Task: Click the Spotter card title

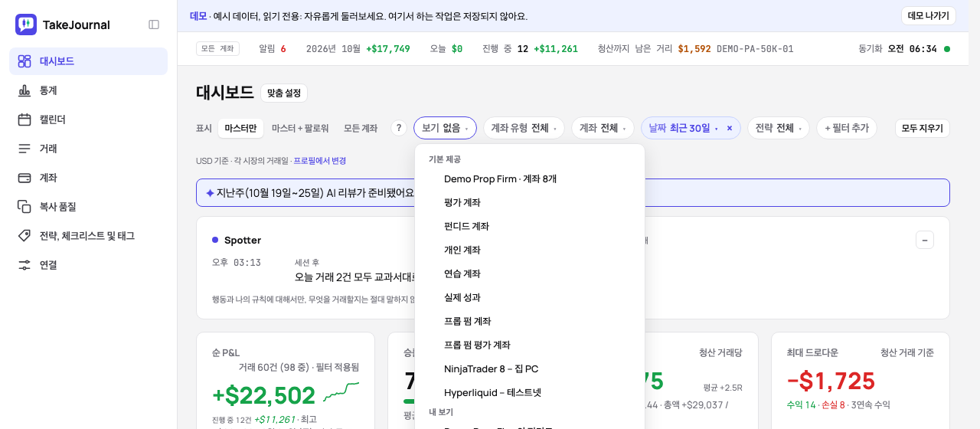Action: 243,240
